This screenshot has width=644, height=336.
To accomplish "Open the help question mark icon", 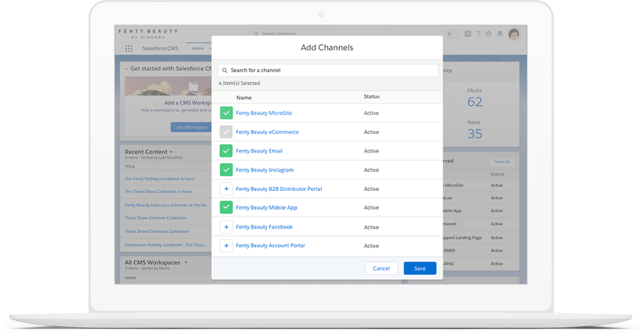I will [478, 34].
